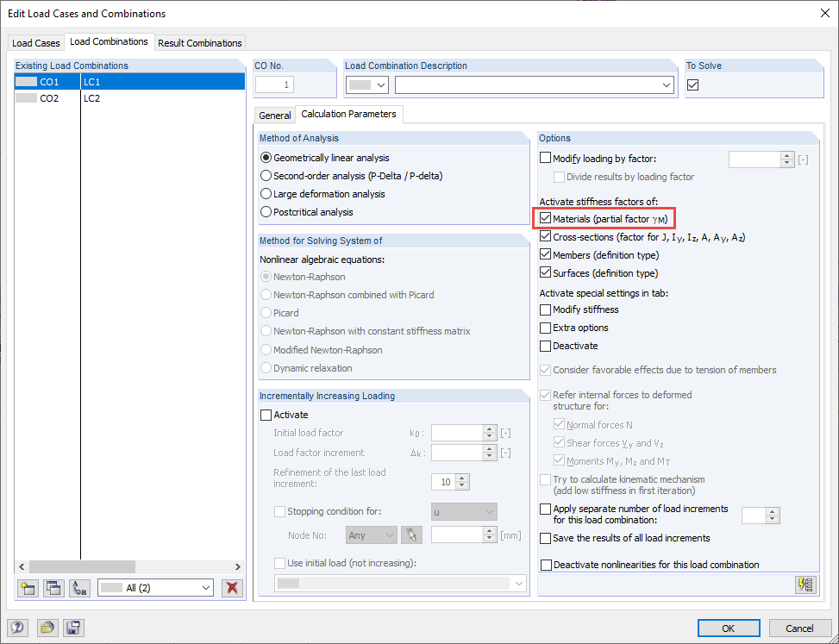
Task: Uncheck Surfaces definition type
Action: click(x=545, y=272)
